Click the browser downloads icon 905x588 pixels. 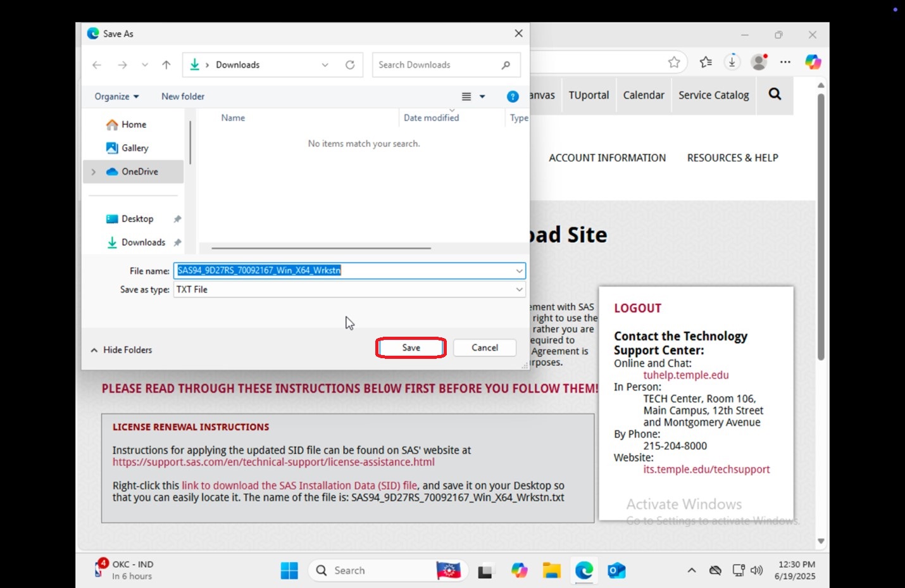click(732, 62)
